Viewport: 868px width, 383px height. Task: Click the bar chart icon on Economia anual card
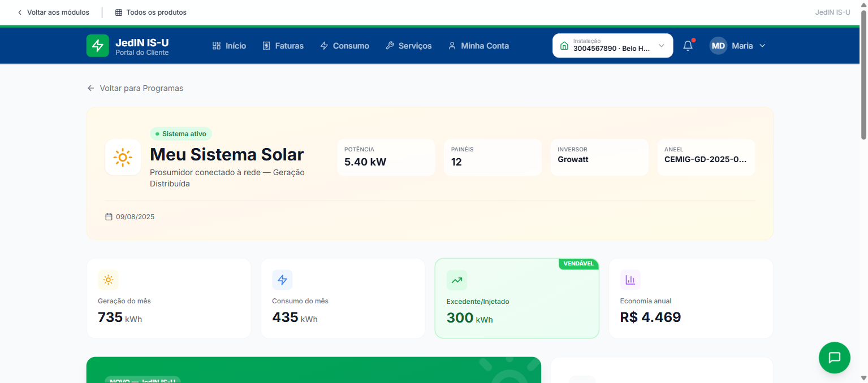pyautogui.click(x=630, y=280)
